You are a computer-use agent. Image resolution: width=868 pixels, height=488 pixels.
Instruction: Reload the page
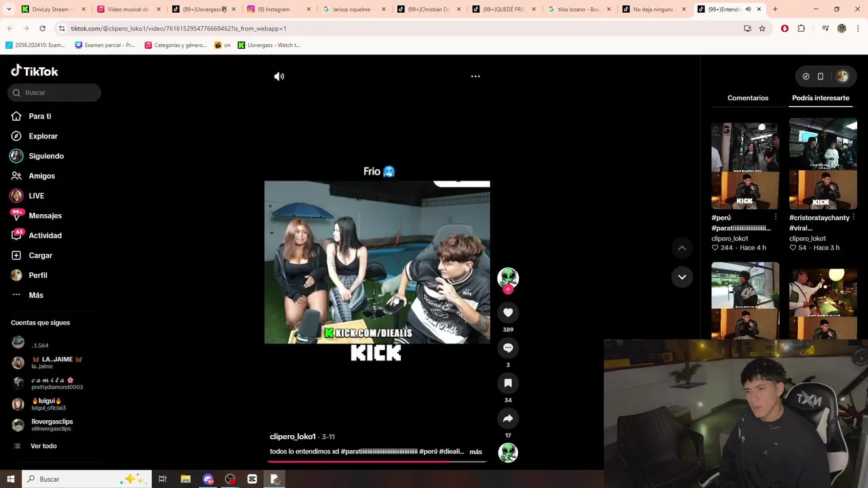pos(42,28)
